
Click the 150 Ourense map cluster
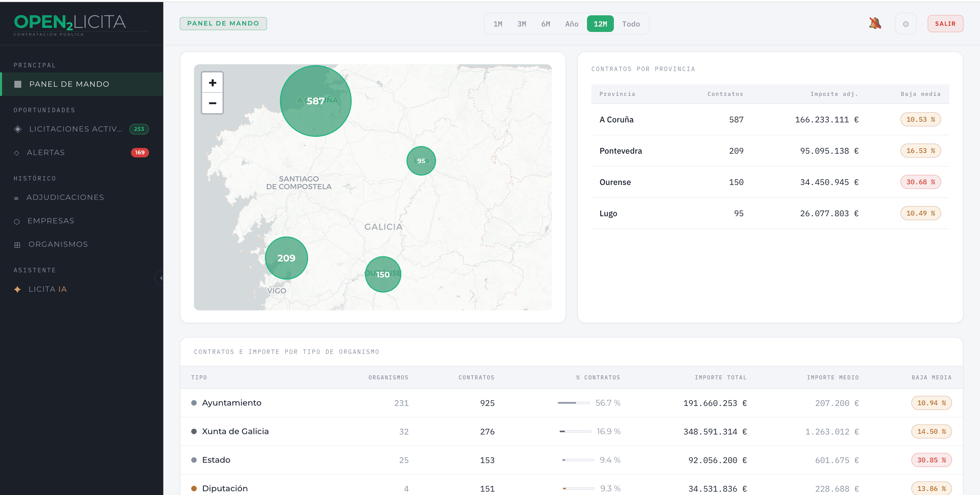click(383, 274)
